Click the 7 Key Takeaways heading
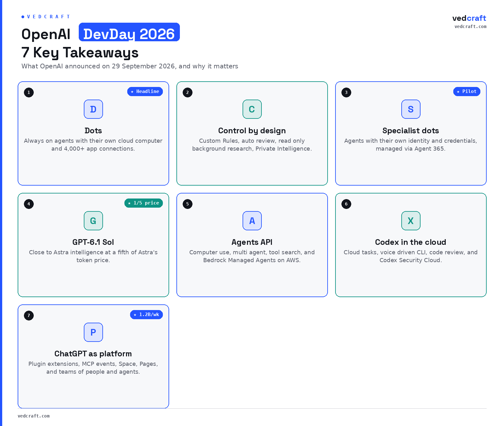The height and width of the screenshot is (426, 504). tap(80, 53)
